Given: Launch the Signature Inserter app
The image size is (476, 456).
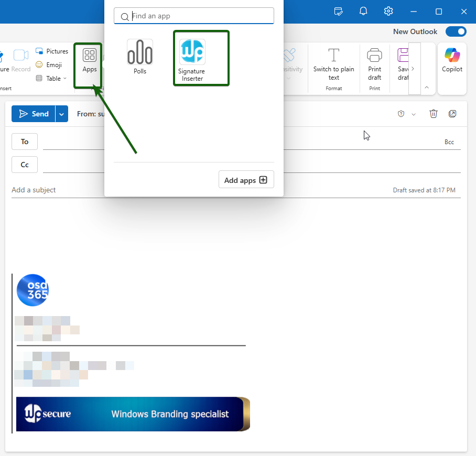Looking at the screenshot, I should click(192, 59).
